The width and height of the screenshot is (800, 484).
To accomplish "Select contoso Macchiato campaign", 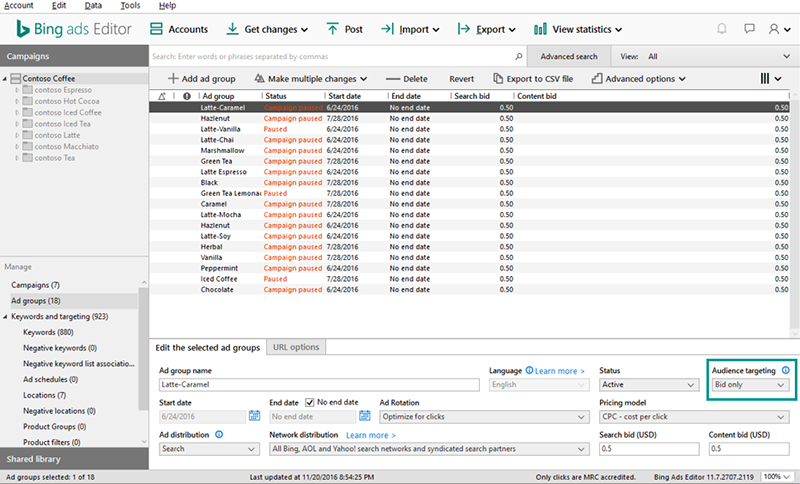I will click(67, 146).
